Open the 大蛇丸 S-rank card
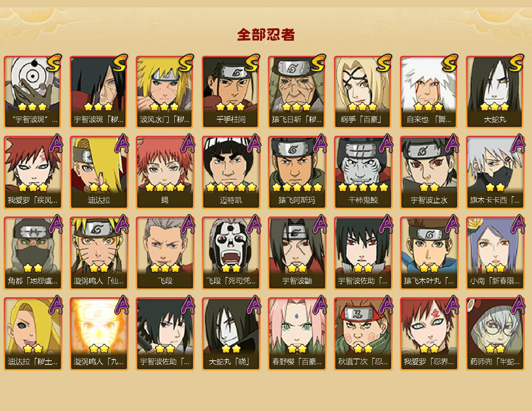Viewport: 532px width, 411px height. pos(495,92)
